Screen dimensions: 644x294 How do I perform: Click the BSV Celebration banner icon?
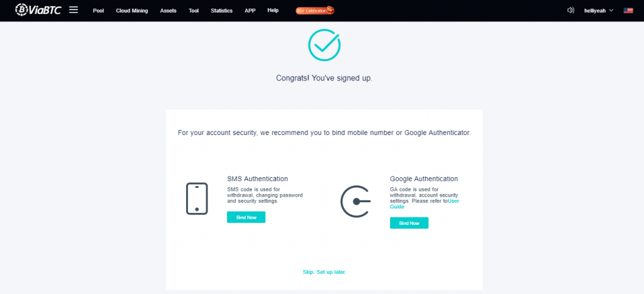[315, 11]
